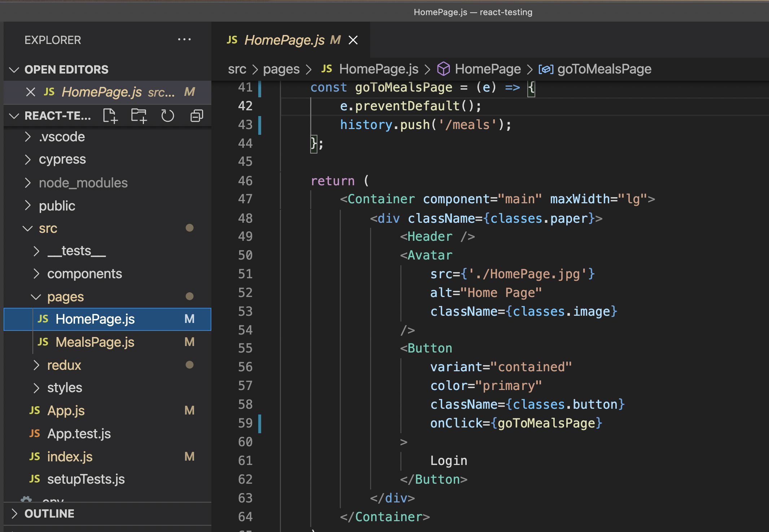
Task: Open setupTests.js file
Action: (x=107, y=479)
